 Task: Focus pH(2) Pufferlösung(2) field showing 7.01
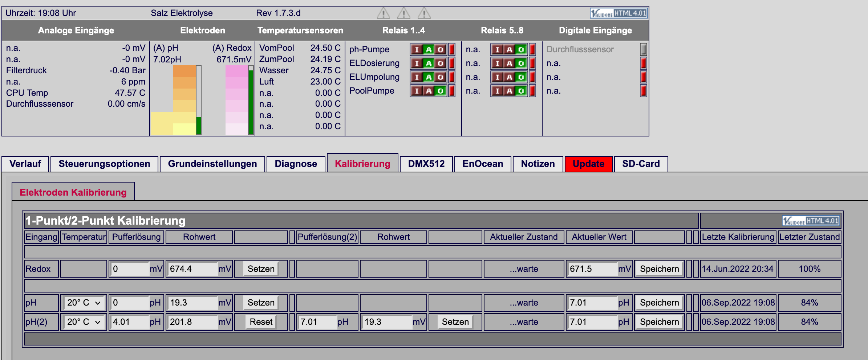(317, 322)
